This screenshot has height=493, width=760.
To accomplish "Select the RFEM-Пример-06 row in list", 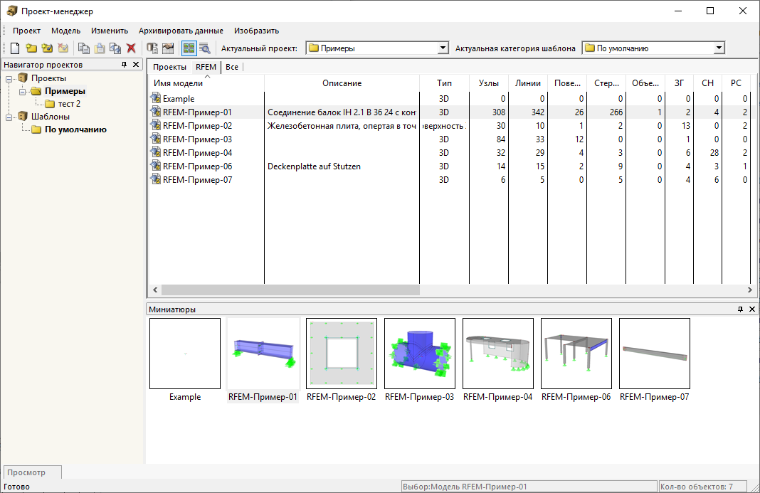I will pos(450,167).
